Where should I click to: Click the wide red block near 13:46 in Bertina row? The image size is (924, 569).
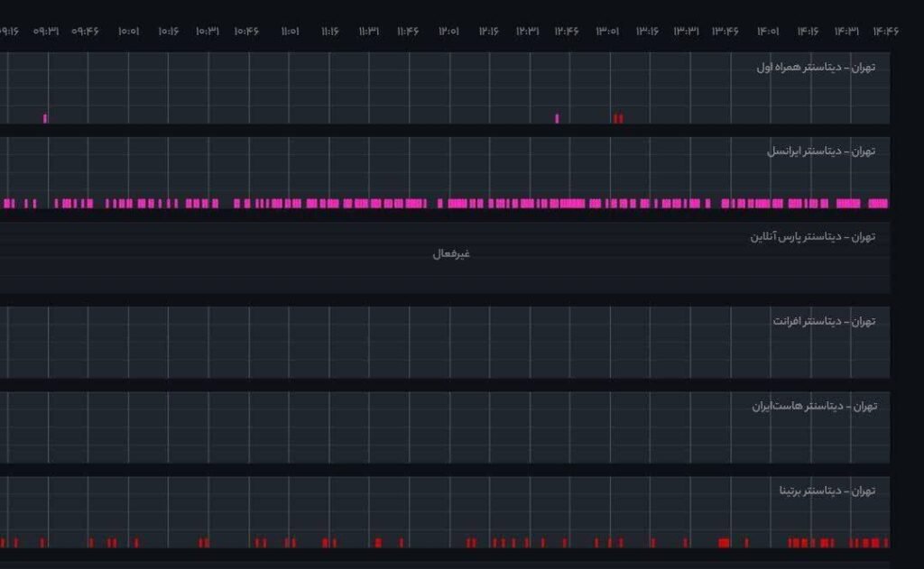click(x=724, y=543)
